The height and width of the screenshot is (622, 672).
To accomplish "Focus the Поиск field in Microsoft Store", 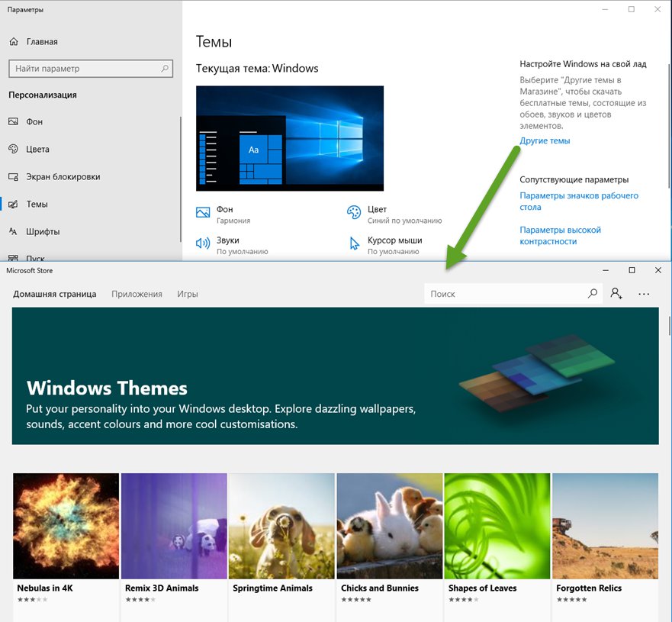I will click(x=513, y=294).
